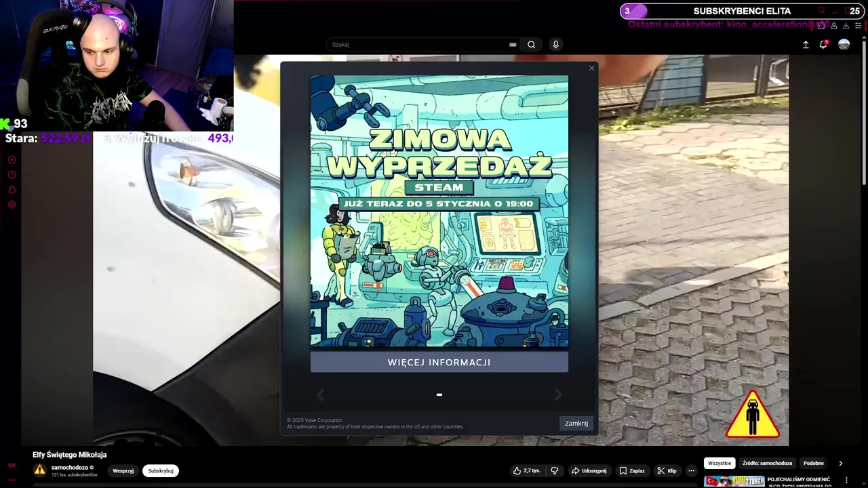Create a Klip from the video
The height and width of the screenshot is (488, 868).
tap(667, 471)
